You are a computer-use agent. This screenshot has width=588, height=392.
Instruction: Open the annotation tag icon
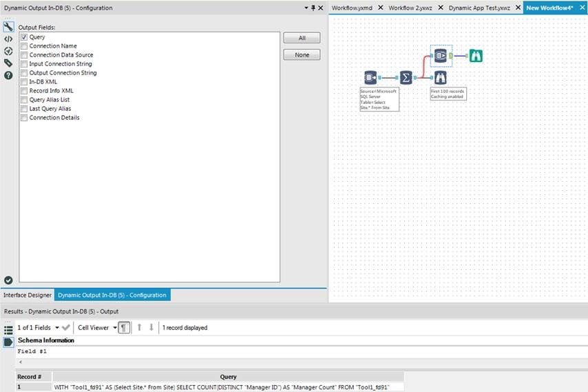pos(8,63)
